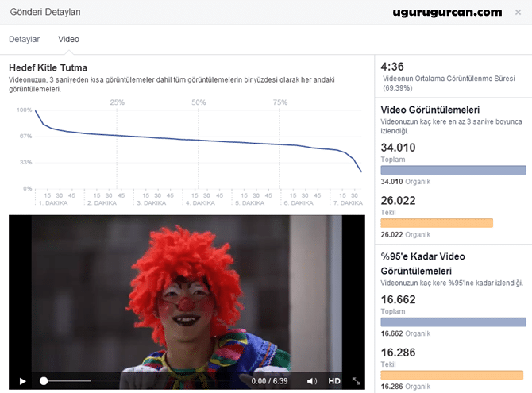
Task: Click the 50% marker on retention chart
Action: (x=199, y=102)
